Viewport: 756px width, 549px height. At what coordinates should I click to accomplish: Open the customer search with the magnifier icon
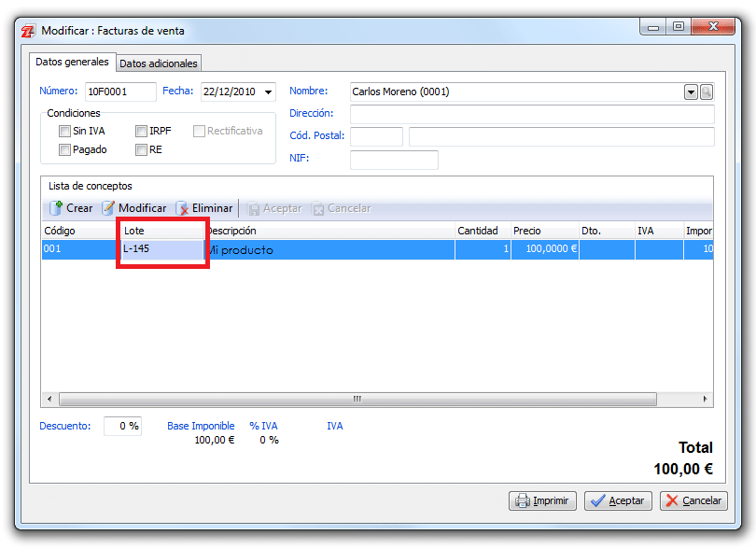click(706, 91)
